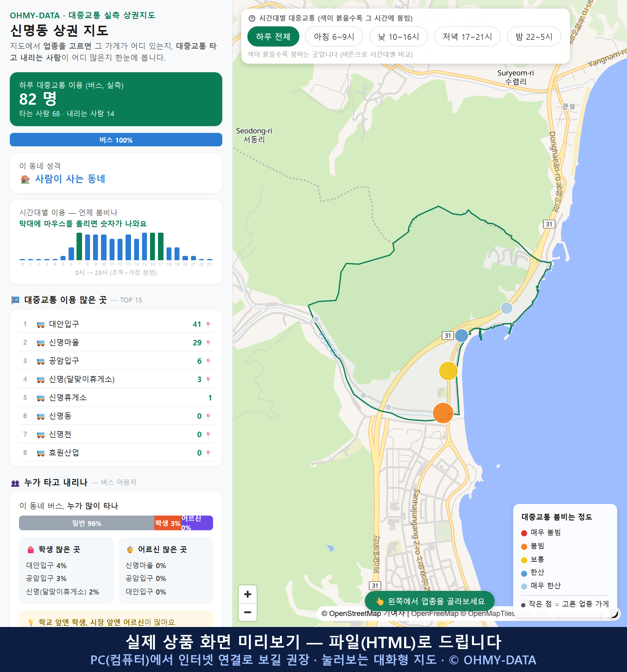Switch to the 밤 22~5시 time filter

(x=534, y=36)
